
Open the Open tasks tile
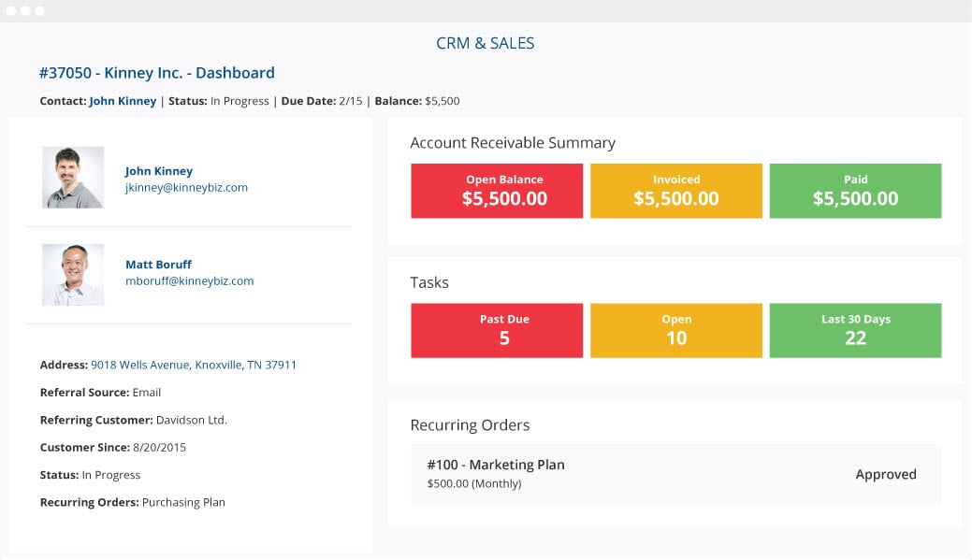pos(676,330)
